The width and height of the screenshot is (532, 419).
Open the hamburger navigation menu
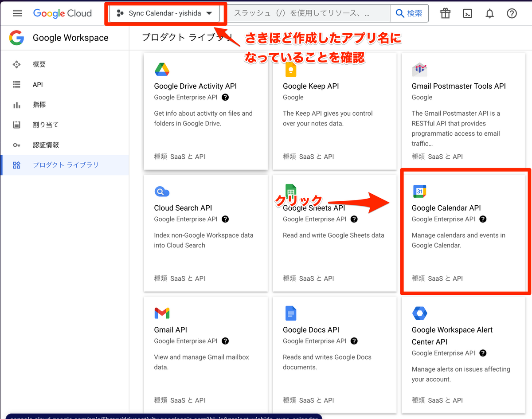(17, 13)
